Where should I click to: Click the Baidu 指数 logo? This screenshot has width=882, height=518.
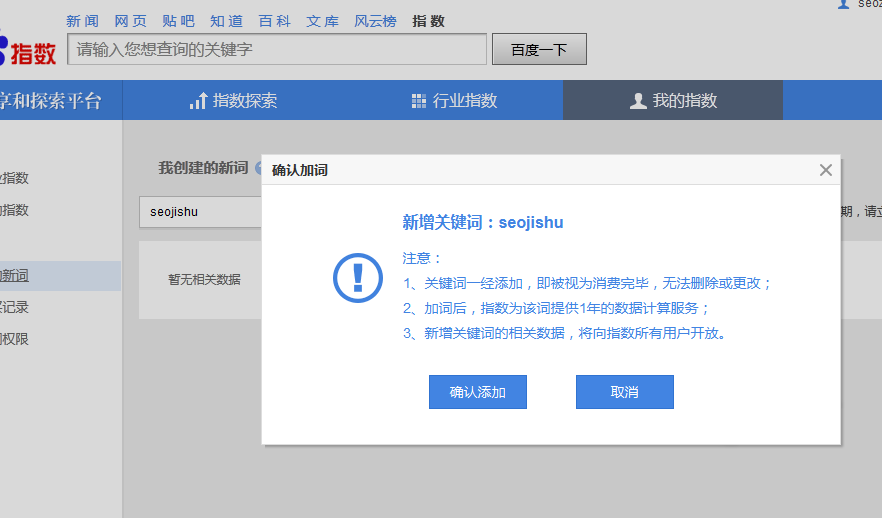(x=28, y=50)
